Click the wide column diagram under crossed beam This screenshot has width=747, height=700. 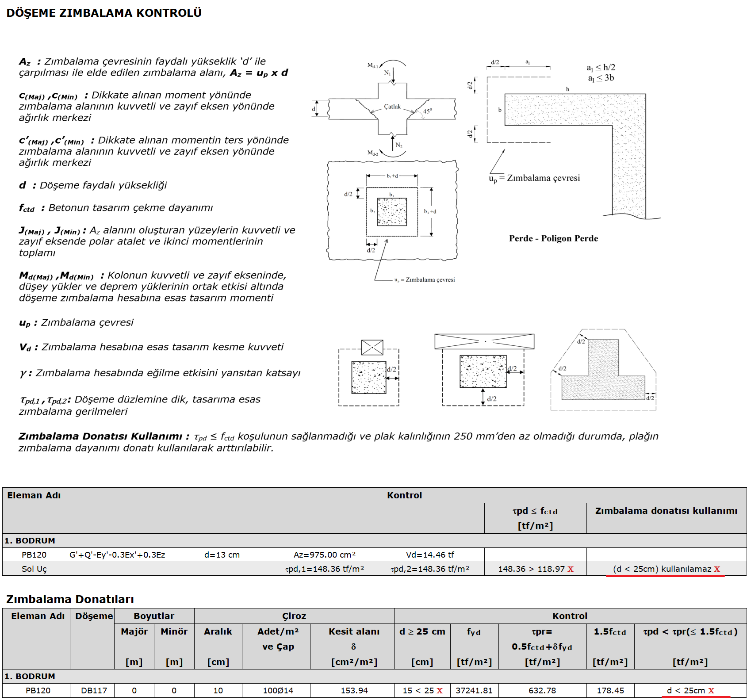484,370
